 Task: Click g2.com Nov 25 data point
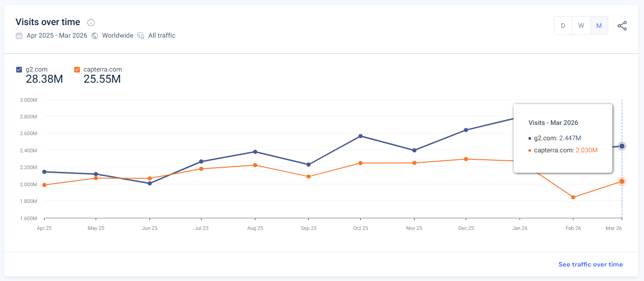coord(414,150)
